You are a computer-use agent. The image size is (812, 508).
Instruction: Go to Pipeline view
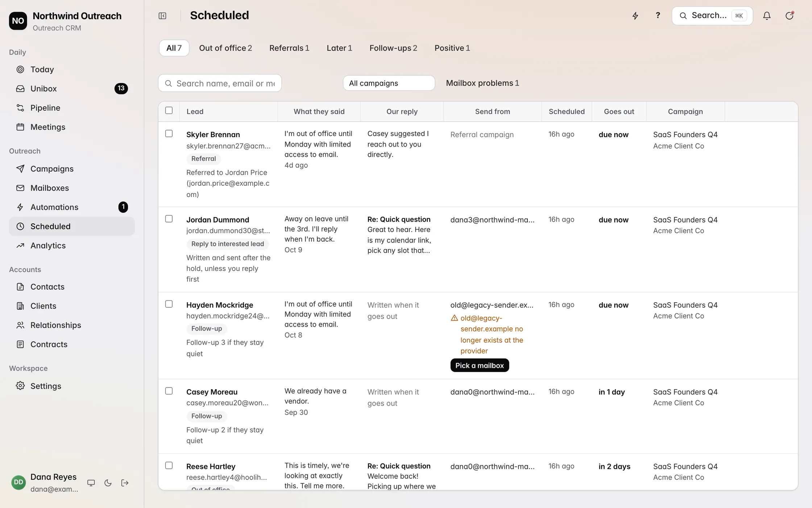point(72,108)
